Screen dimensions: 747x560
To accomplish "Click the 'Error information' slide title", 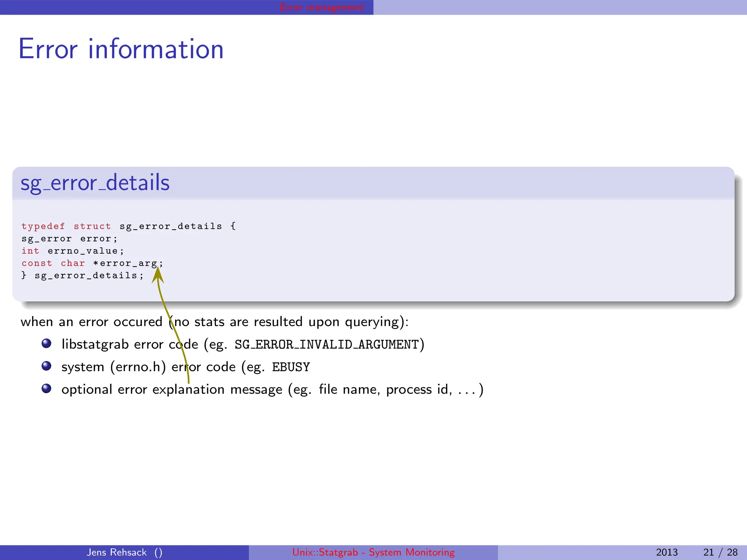I will pyautogui.click(x=121, y=48).
